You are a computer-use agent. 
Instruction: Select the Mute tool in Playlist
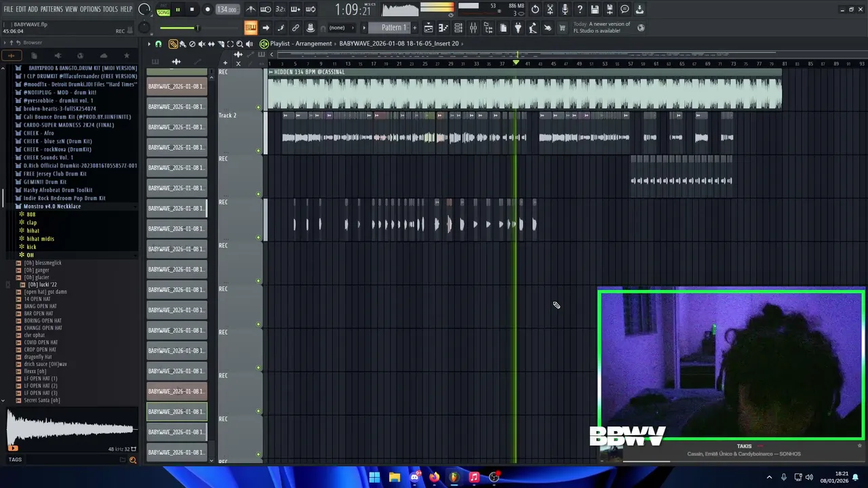tap(201, 44)
